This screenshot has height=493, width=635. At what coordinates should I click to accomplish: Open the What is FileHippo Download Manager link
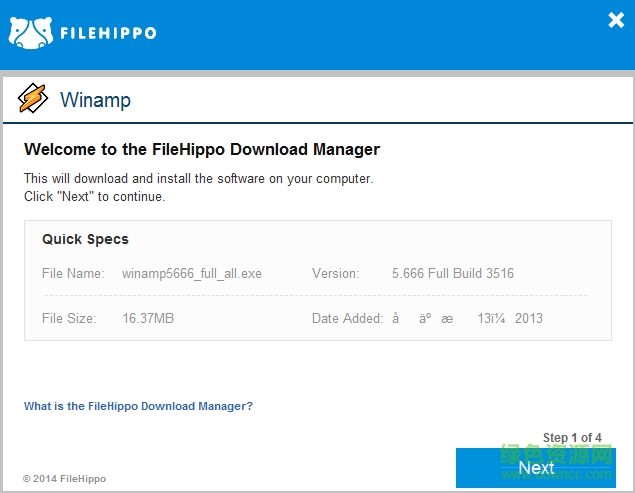(138, 406)
